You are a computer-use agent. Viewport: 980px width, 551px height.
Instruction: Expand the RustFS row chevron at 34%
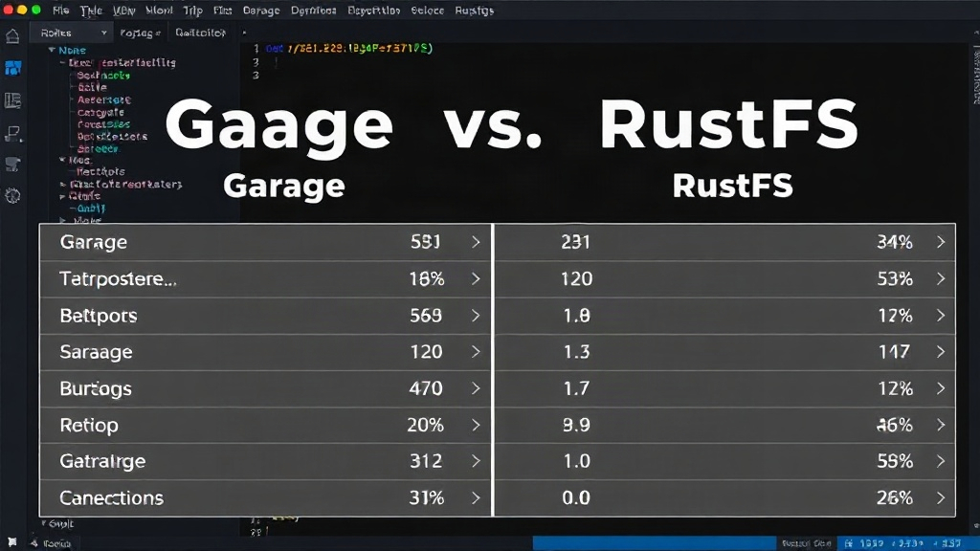pos(941,242)
